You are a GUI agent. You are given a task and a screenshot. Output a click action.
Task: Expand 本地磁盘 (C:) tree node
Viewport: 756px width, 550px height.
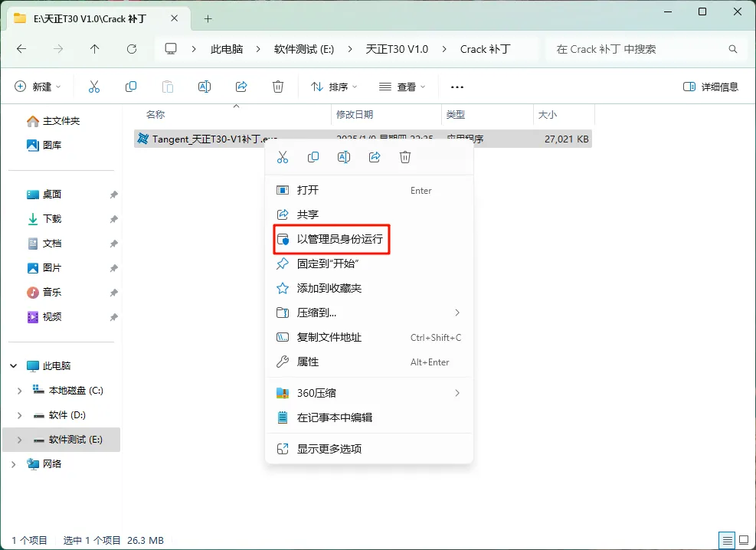[19, 391]
